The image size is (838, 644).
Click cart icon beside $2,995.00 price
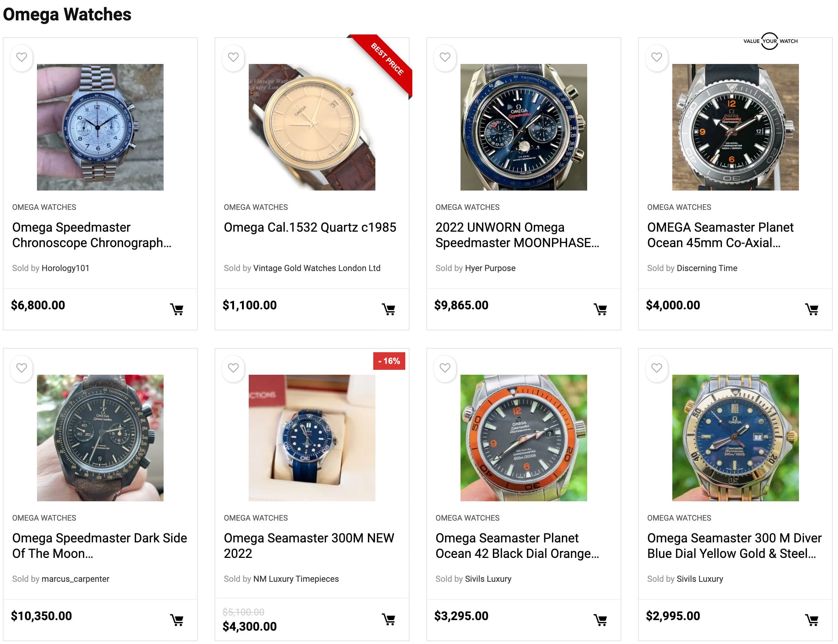click(812, 620)
